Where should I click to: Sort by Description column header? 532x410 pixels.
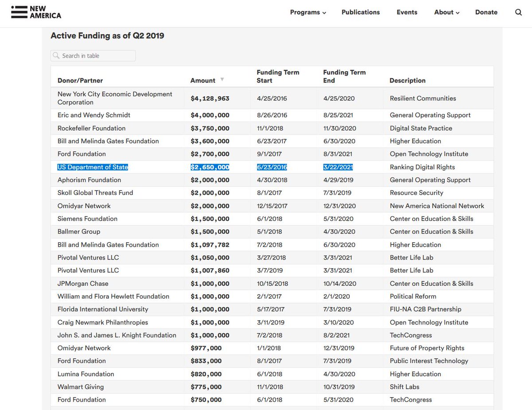coord(407,80)
